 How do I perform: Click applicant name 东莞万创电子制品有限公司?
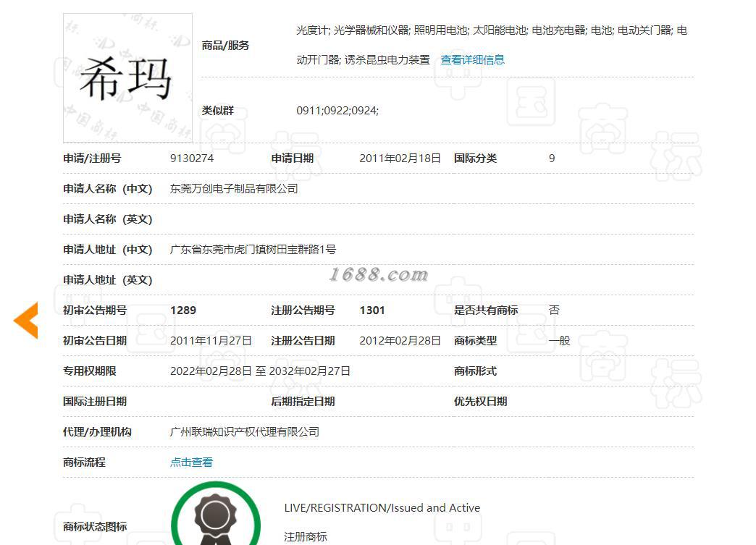pos(234,189)
